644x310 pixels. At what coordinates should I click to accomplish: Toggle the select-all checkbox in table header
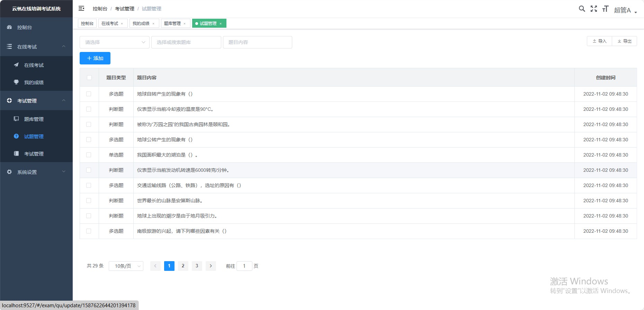tap(89, 78)
